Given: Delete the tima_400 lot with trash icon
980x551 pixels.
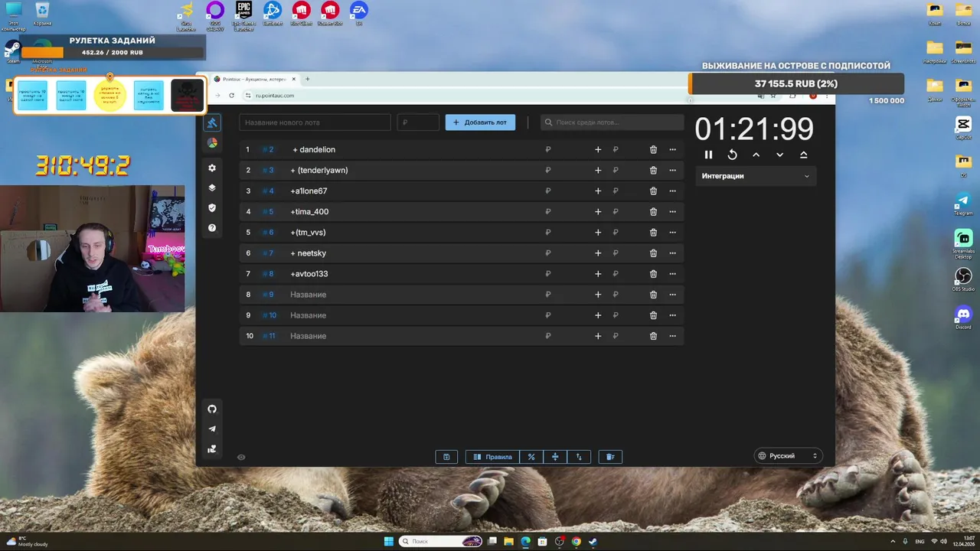Looking at the screenshot, I should [653, 212].
